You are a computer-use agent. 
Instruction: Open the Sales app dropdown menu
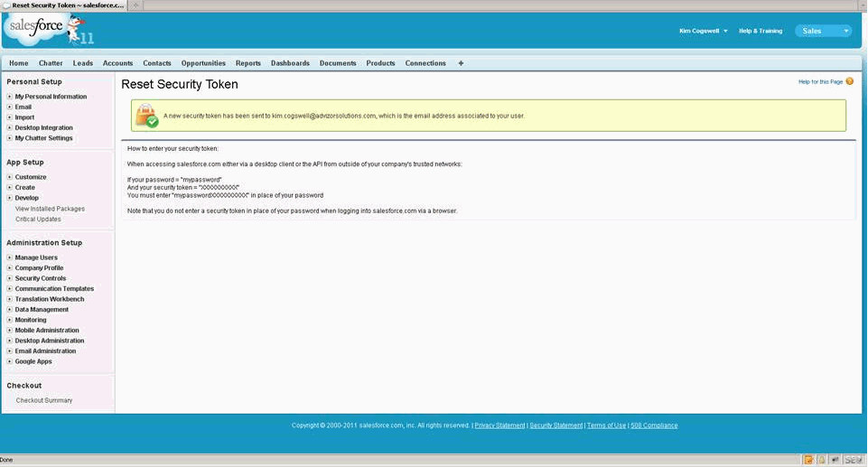pyautogui.click(x=823, y=31)
